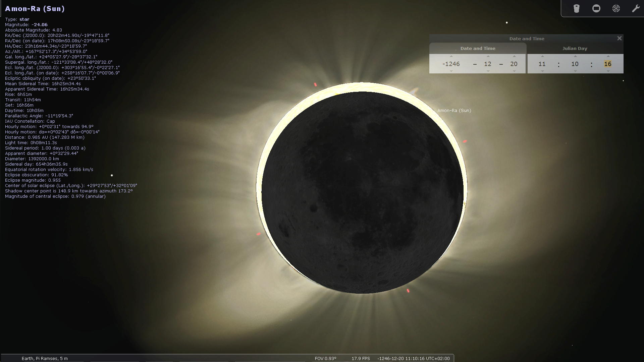Click the highlighted seconds field 16

[607, 64]
